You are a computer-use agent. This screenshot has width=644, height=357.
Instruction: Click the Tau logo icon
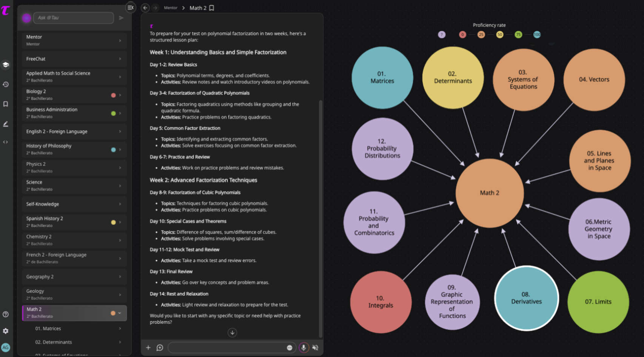coord(5,10)
